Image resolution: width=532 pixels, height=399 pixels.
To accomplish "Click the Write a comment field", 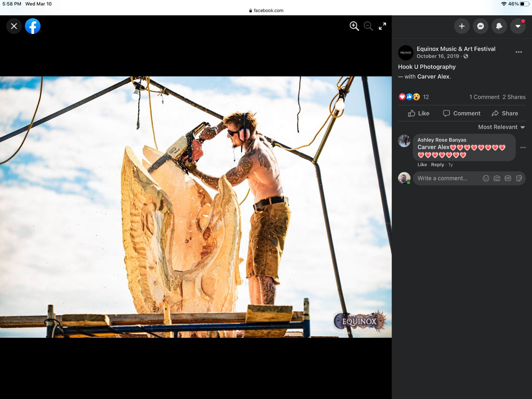I will [x=446, y=178].
